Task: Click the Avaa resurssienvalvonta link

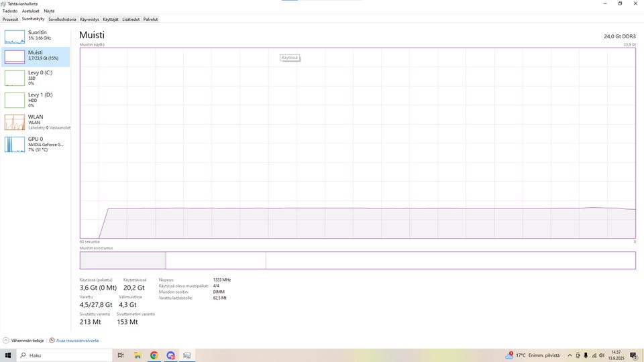Action: (77, 341)
